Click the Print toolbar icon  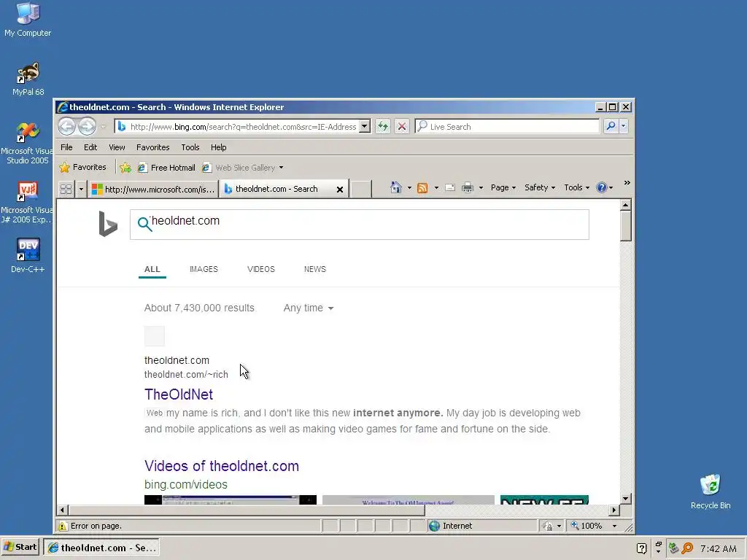click(468, 187)
